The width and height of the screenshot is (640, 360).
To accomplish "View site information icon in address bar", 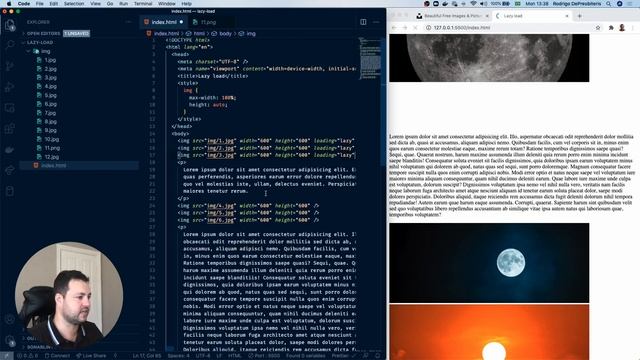I will coord(428,28).
